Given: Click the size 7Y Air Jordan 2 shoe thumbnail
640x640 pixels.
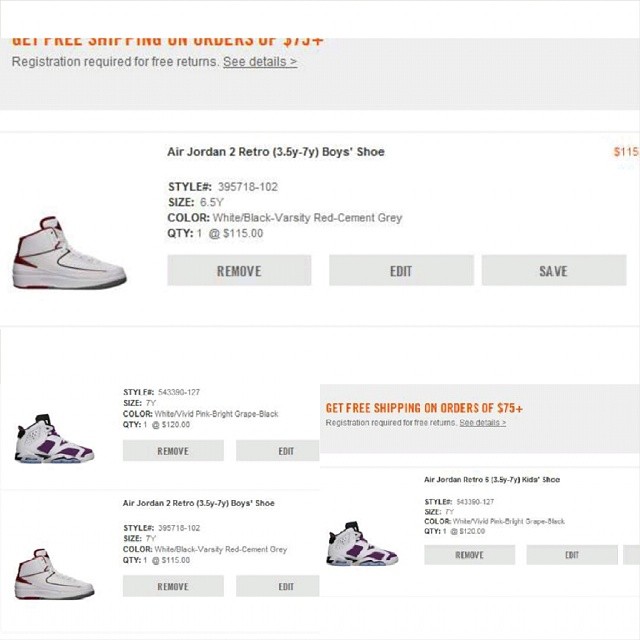Looking at the screenshot, I should pyautogui.click(x=55, y=574).
